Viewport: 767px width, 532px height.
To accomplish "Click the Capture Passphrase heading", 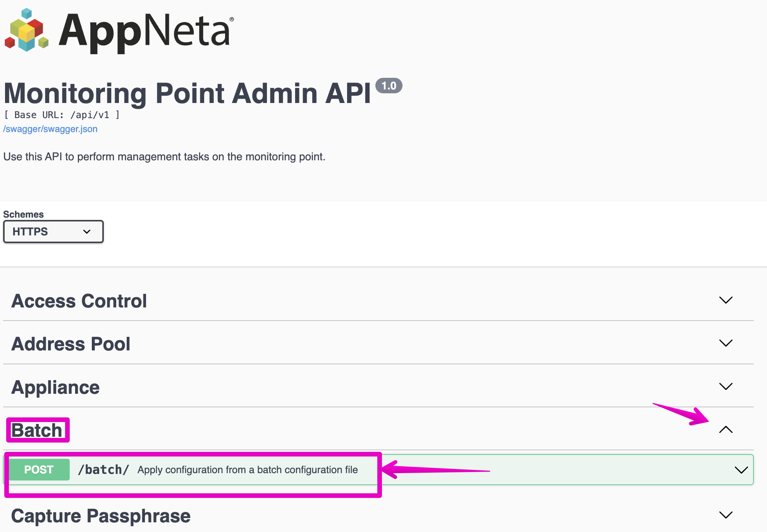I will [101, 516].
